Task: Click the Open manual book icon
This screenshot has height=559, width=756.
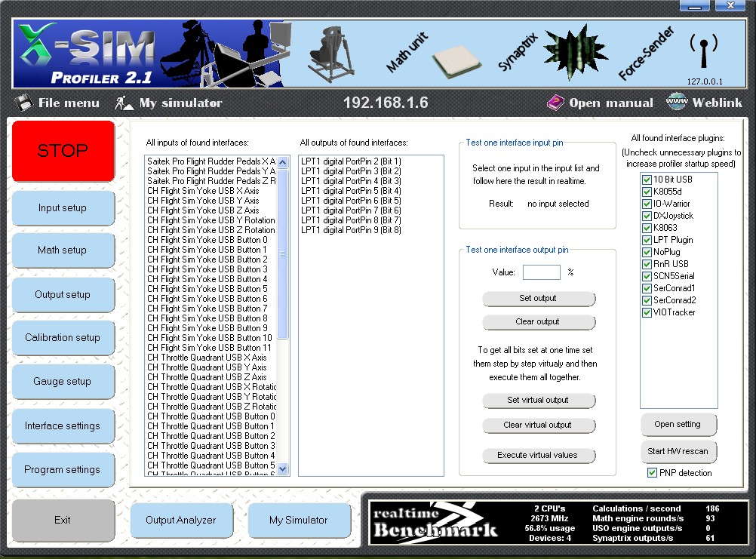Action: coord(555,103)
